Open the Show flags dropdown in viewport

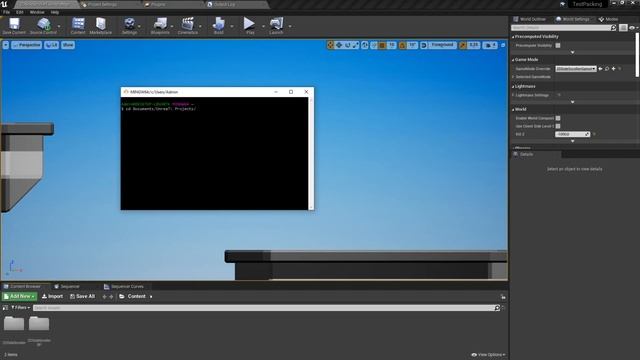[x=68, y=45]
